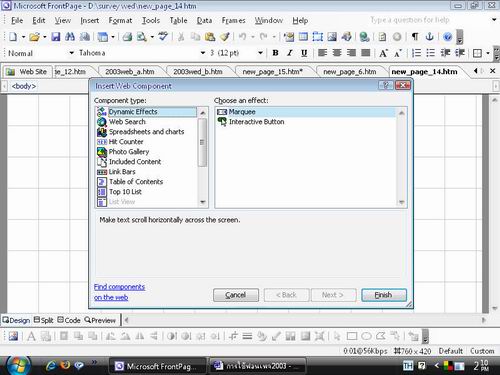Click the Finish button

coord(384,295)
